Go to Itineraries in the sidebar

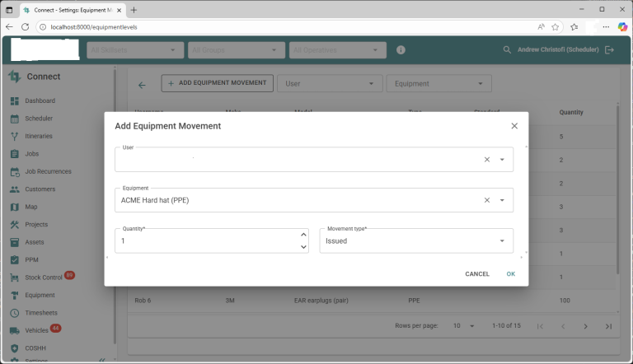pyautogui.click(x=39, y=136)
